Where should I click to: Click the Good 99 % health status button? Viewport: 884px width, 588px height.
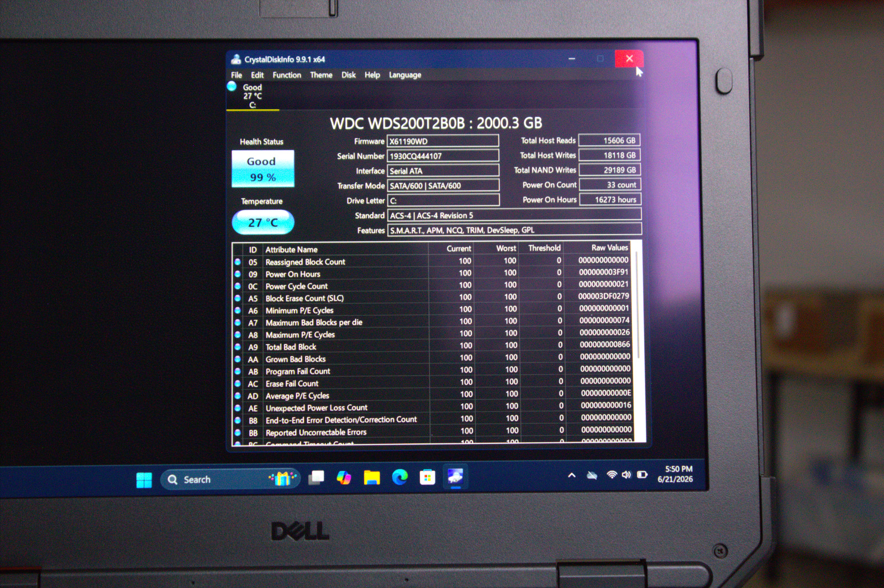point(263,169)
